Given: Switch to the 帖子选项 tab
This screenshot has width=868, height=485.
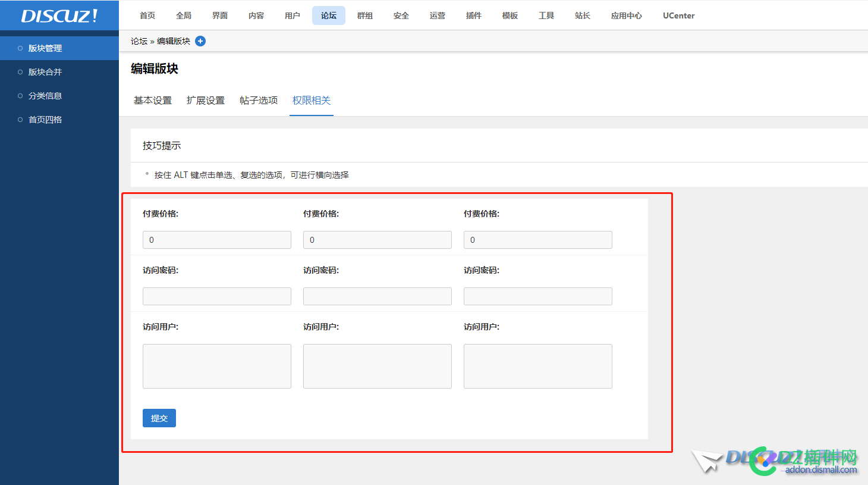Looking at the screenshot, I should click(x=259, y=101).
